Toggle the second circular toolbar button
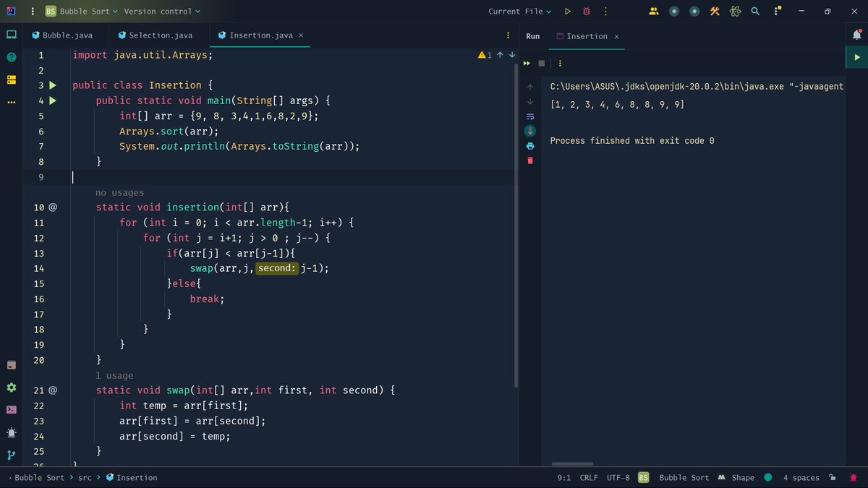The width and height of the screenshot is (868, 488). (694, 11)
